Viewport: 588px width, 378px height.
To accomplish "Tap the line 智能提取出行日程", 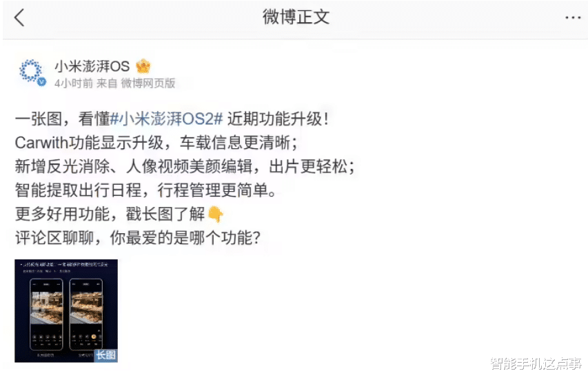I will click(146, 190).
